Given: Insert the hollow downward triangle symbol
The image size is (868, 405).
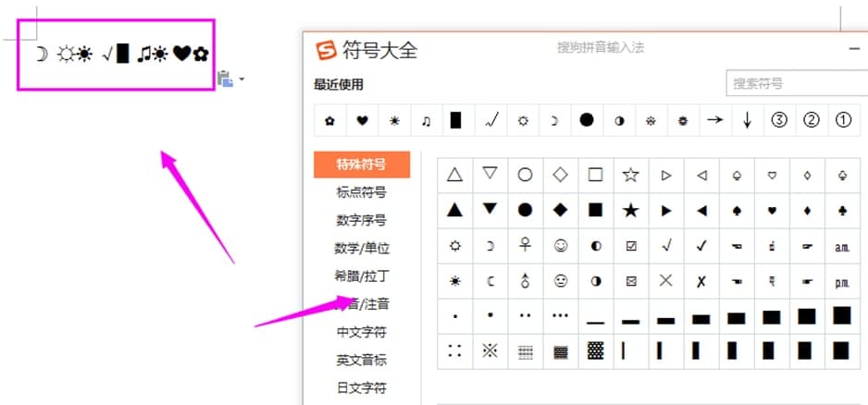Looking at the screenshot, I should click(x=490, y=175).
